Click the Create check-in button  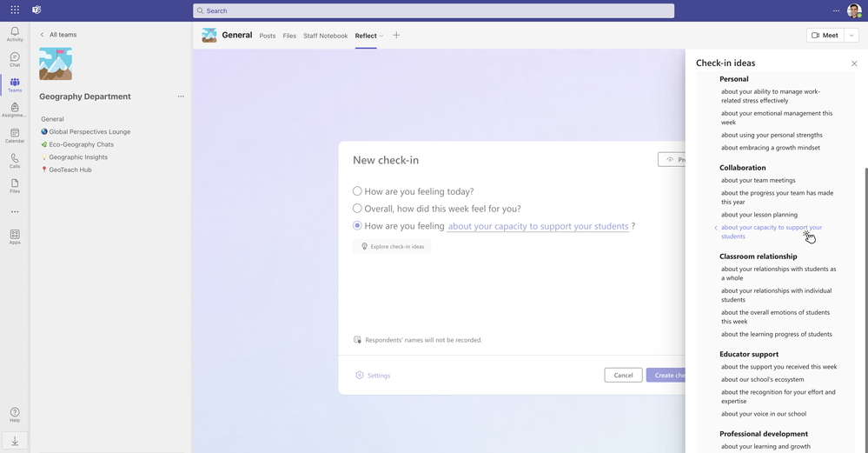(x=666, y=375)
